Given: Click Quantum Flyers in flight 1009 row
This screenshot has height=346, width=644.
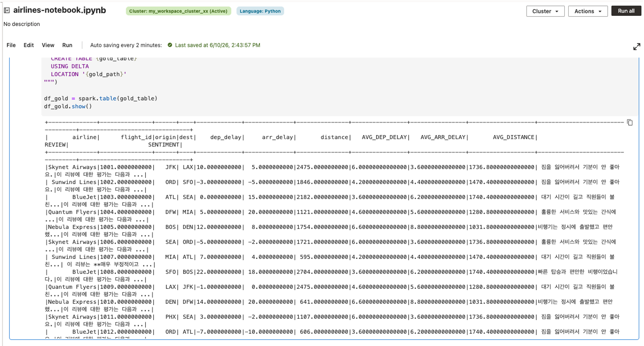Looking at the screenshot, I should pyautogui.click(x=73, y=287).
